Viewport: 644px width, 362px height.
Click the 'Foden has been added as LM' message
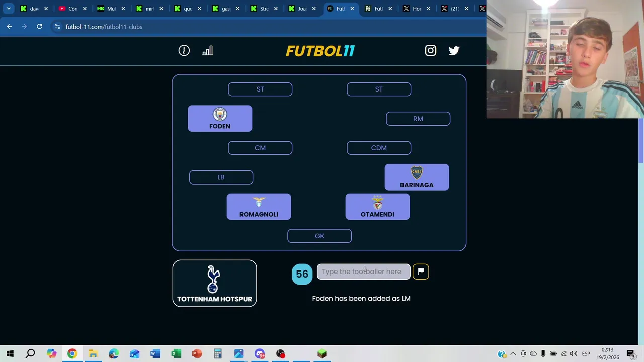tap(361, 298)
